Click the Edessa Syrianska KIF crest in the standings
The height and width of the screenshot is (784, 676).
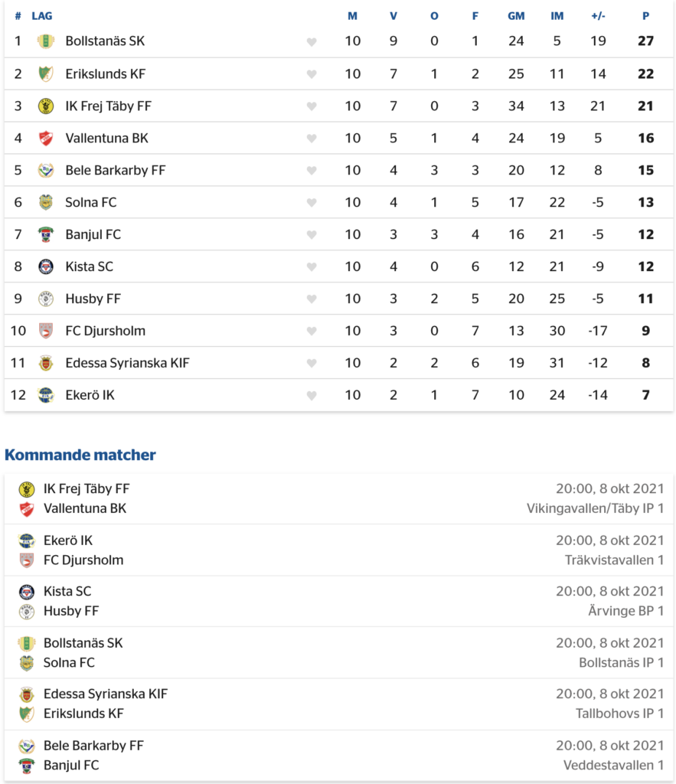tap(45, 363)
